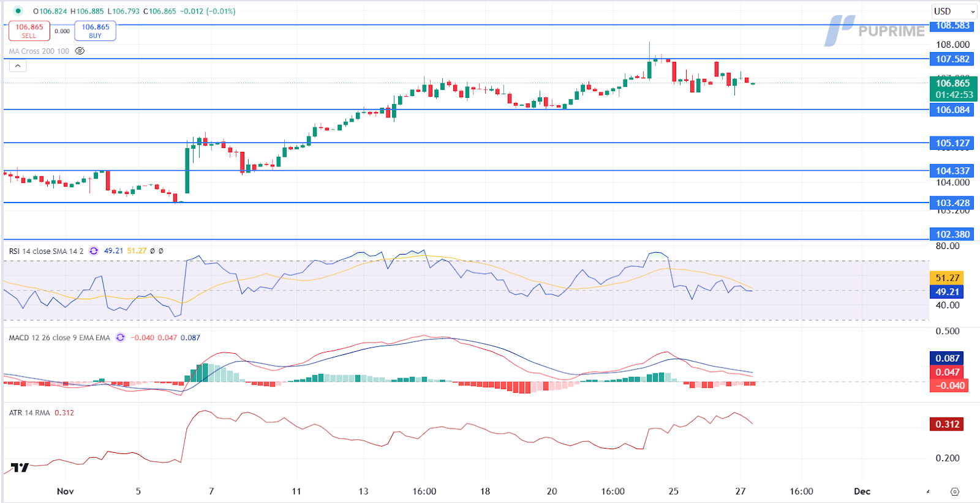The height and width of the screenshot is (503, 980).
Task: Select the MA Cross 200 100 legend
Action: [x=39, y=51]
